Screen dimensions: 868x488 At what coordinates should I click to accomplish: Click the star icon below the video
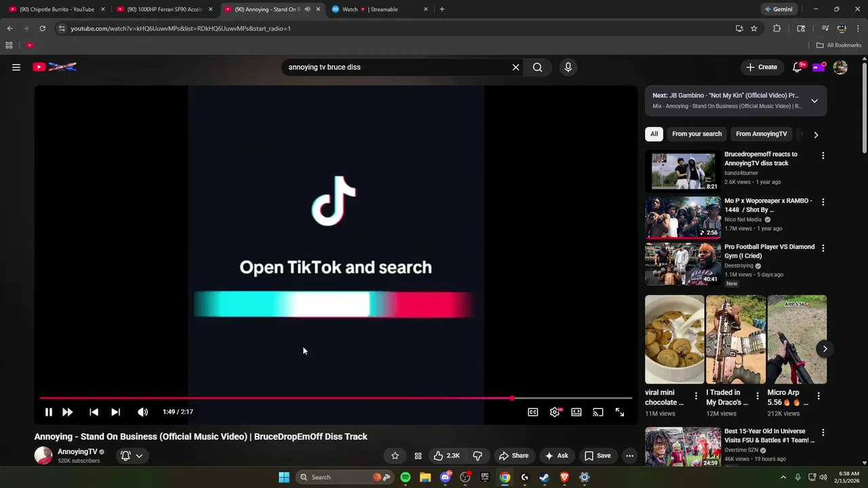tap(395, 455)
